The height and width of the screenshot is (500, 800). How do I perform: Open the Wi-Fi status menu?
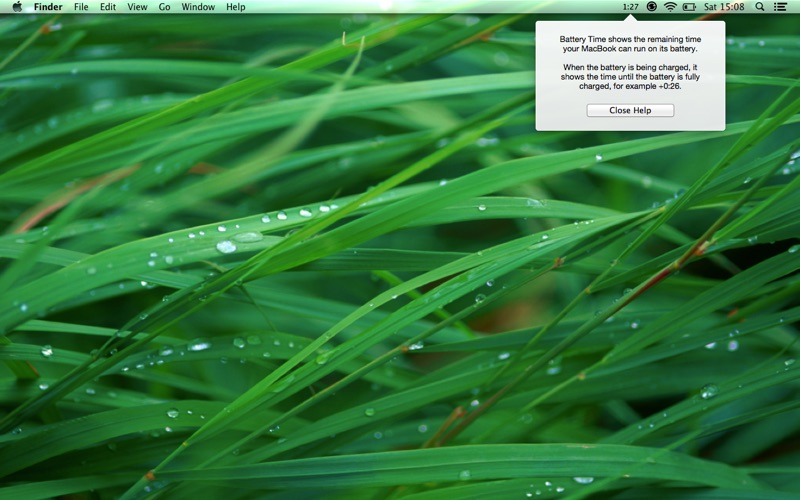tap(670, 7)
